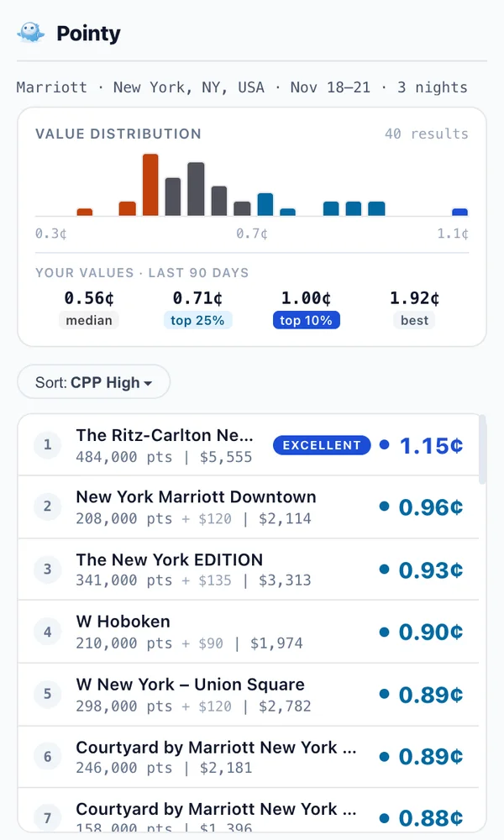This screenshot has height=840, width=504.
Task: Click the tallest gray histogram bar
Action: (x=196, y=189)
